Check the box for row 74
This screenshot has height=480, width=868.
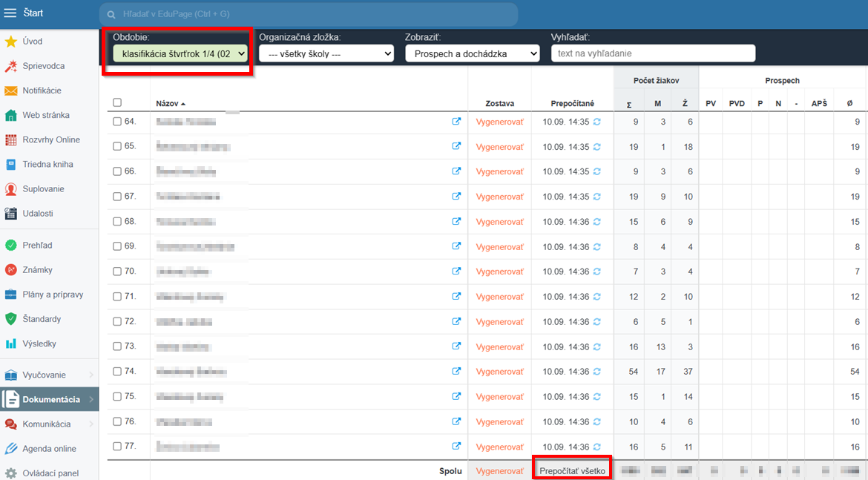(117, 372)
